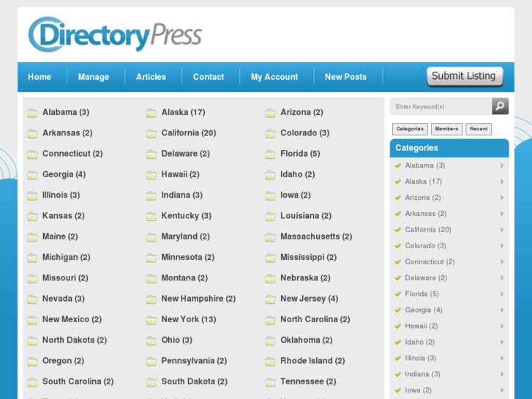Open the Contact menu item
This screenshot has width=532, height=399.
point(209,77)
